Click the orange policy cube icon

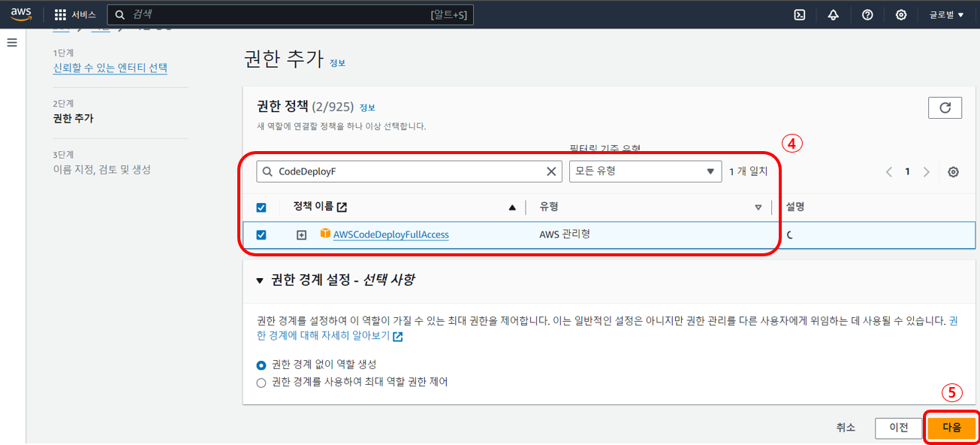click(x=325, y=234)
